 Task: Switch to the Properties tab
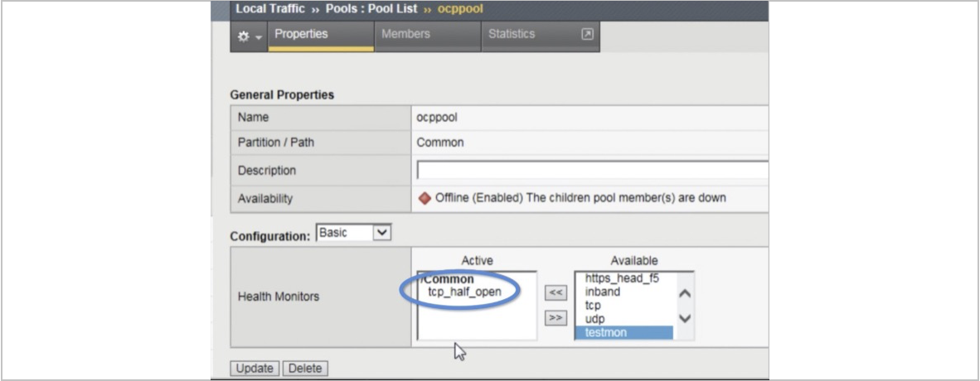pos(321,36)
